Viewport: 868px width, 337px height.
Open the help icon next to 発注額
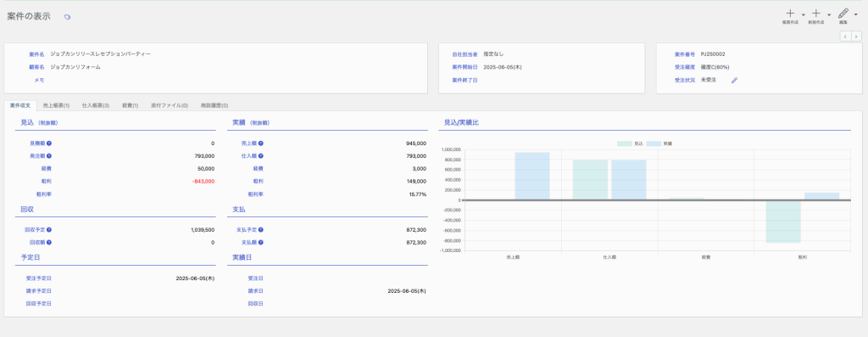click(48, 156)
